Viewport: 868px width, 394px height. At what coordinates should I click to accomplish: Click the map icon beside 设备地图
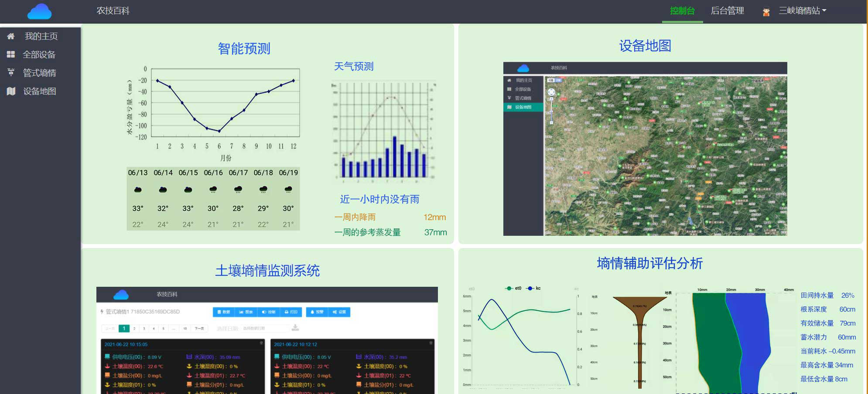pyautogui.click(x=11, y=91)
